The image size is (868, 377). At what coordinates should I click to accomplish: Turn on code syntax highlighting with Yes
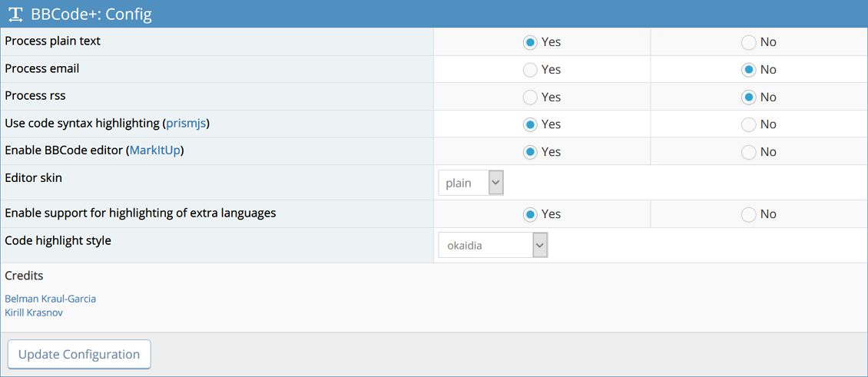tap(530, 124)
